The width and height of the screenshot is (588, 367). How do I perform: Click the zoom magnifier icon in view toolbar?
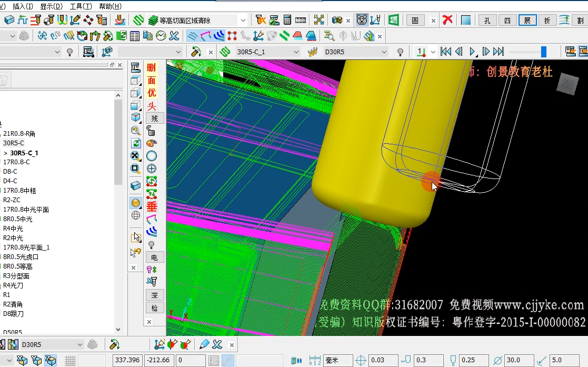click(x=135, y=131)
